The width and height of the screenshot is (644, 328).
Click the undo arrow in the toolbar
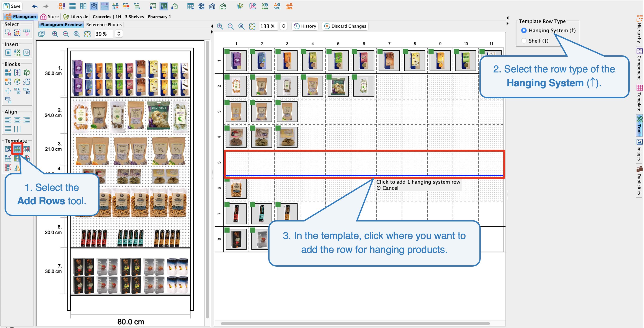click(x=35, y=6)
